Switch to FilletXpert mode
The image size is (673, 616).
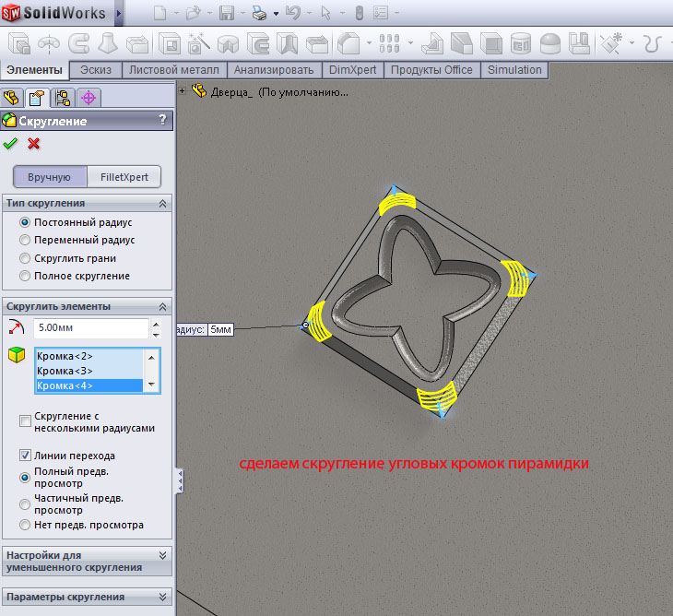[x=124, y=177]
